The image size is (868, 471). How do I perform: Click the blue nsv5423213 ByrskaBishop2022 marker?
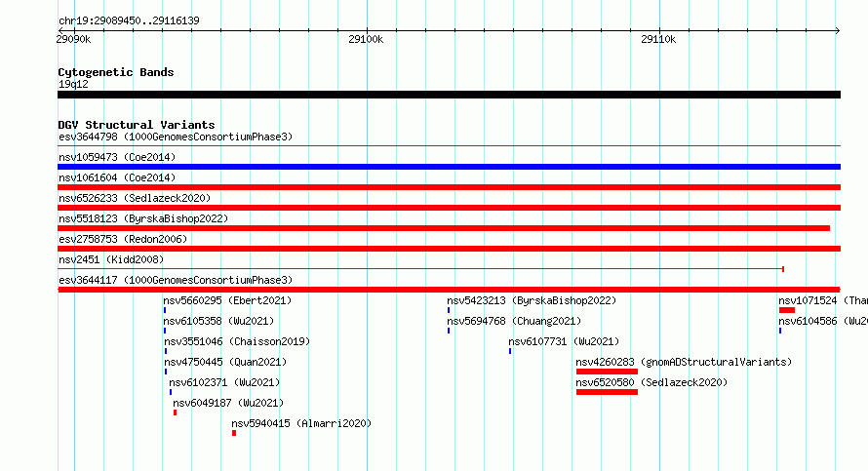coord(449,310)
